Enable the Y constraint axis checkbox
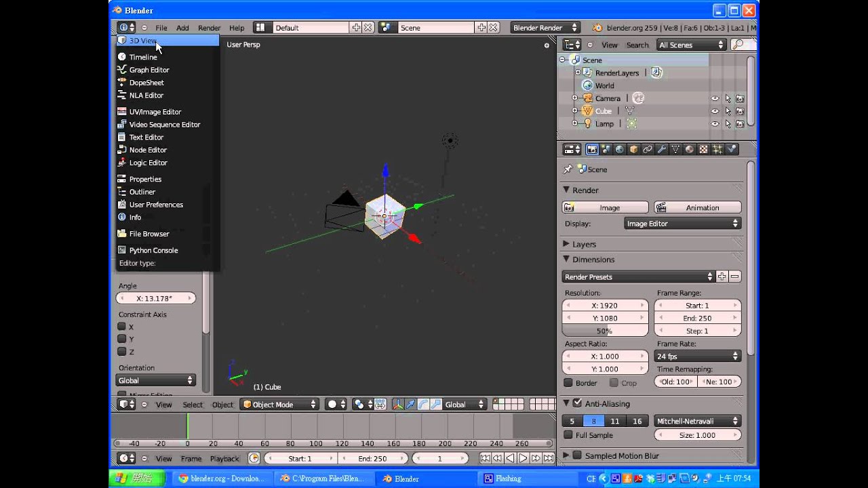868x488 pixels. (122, 339)
